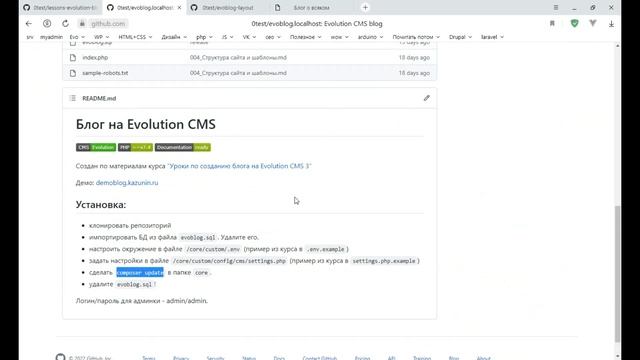Go back with the browser back arrow
Viewport: 640px width, 360px height.
29,24
